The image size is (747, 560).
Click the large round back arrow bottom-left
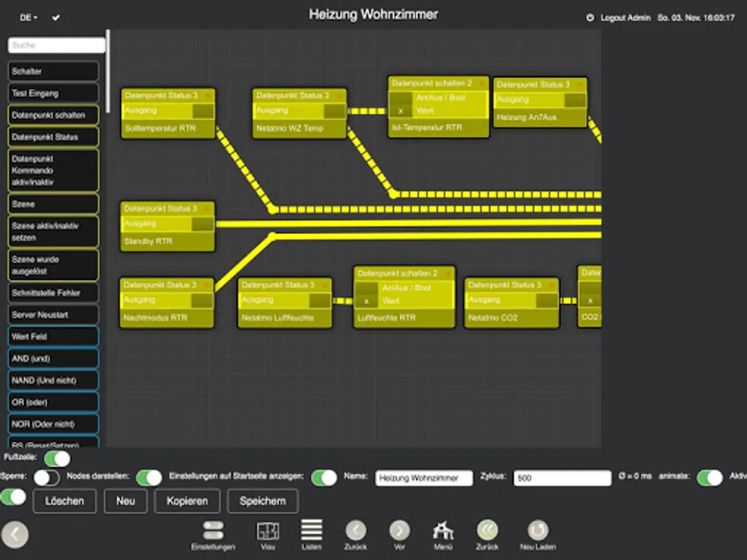pos(15,534)
